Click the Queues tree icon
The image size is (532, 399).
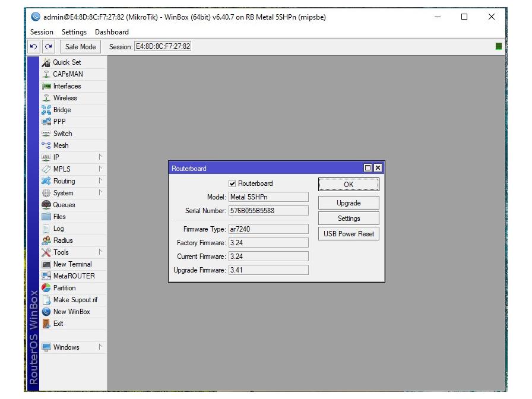(x=46, y=205)
